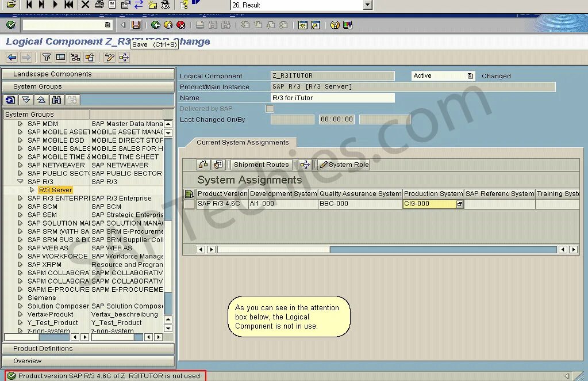Click the tutorial player Print icon
Screen dimensions: 588x381
99,5
